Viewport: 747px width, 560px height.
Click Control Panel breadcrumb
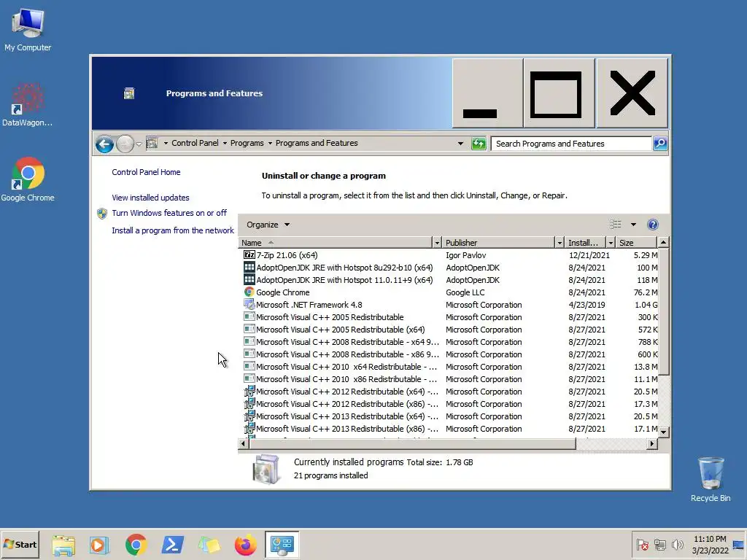pos(195,143)
